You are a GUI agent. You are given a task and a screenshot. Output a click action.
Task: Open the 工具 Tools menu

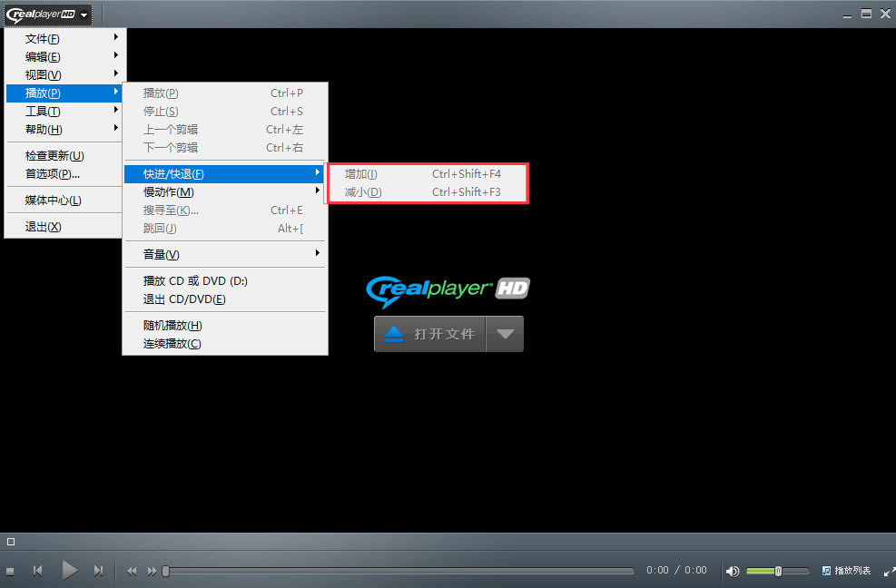(40, 111)
